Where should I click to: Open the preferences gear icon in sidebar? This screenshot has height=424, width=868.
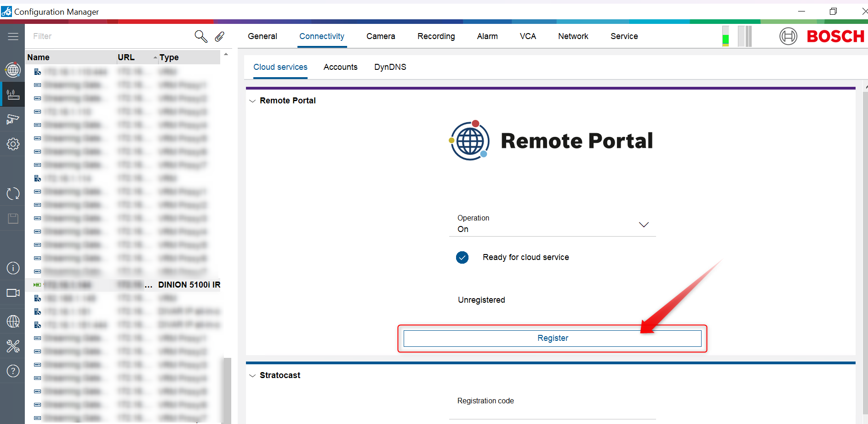13,144
